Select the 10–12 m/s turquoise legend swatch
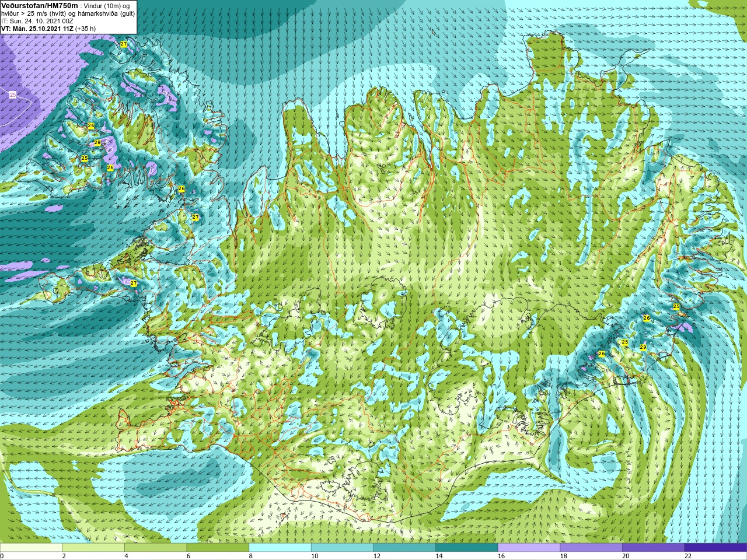Viewport: 747px width, 560px height. (x=342, y=548)
